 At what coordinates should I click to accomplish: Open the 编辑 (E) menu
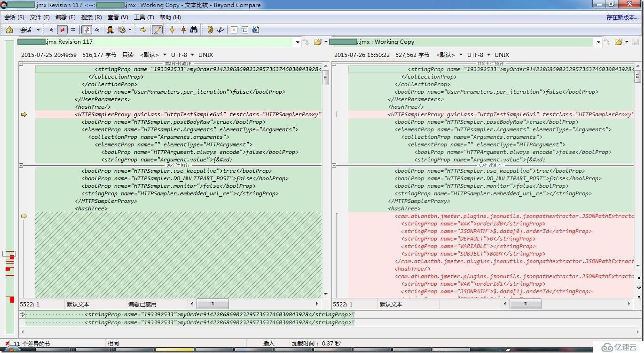pyautogui.click(x=65, y=17)
